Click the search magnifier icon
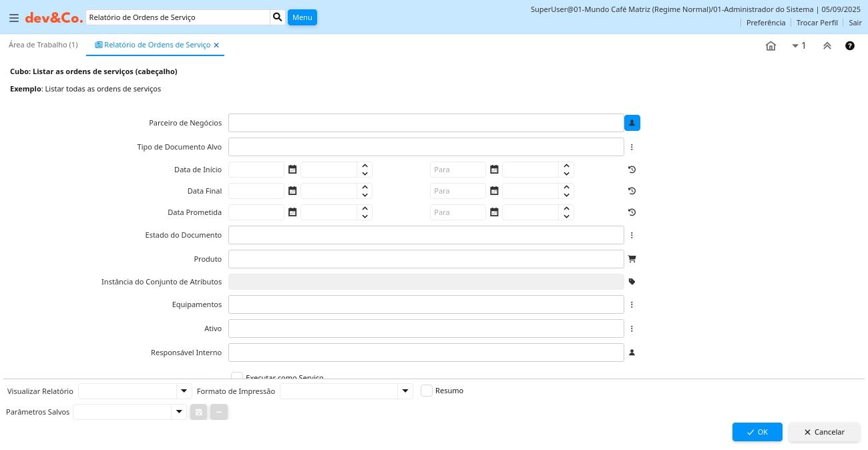 point(278,17)
